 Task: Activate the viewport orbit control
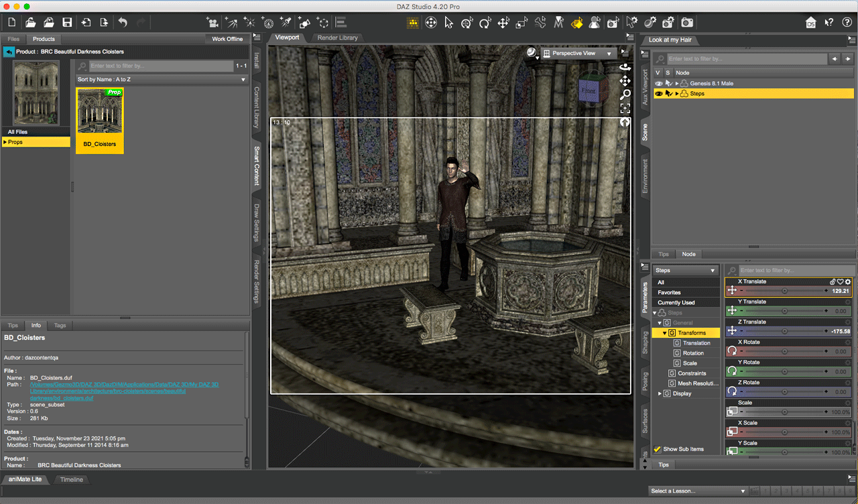point(625,68)
